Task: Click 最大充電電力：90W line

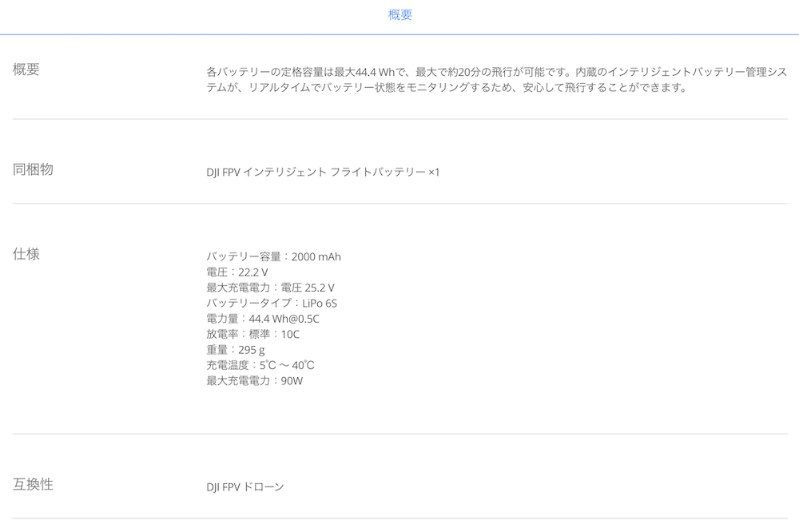Action: pos(254,381)
